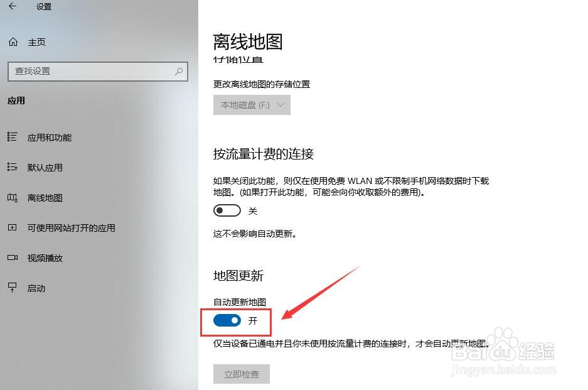The width and height of the screenshot is (588, 390).
Task: Click the 立即检查 button
Action: [242, 374]
